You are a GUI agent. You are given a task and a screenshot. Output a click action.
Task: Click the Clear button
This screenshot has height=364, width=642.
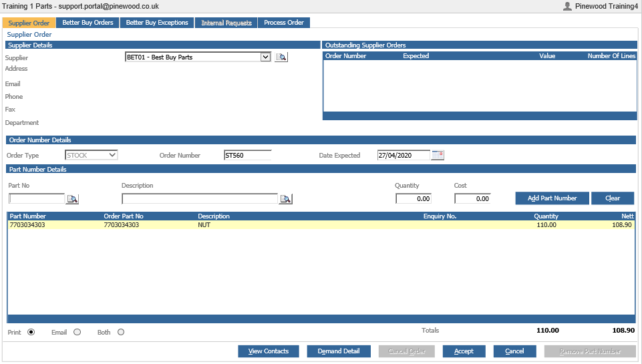pyautogui.click(x=613, y=198)
